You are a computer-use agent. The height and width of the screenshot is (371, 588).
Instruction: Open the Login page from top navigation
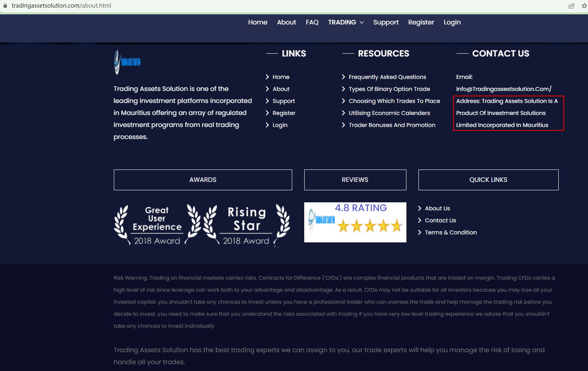452,22
